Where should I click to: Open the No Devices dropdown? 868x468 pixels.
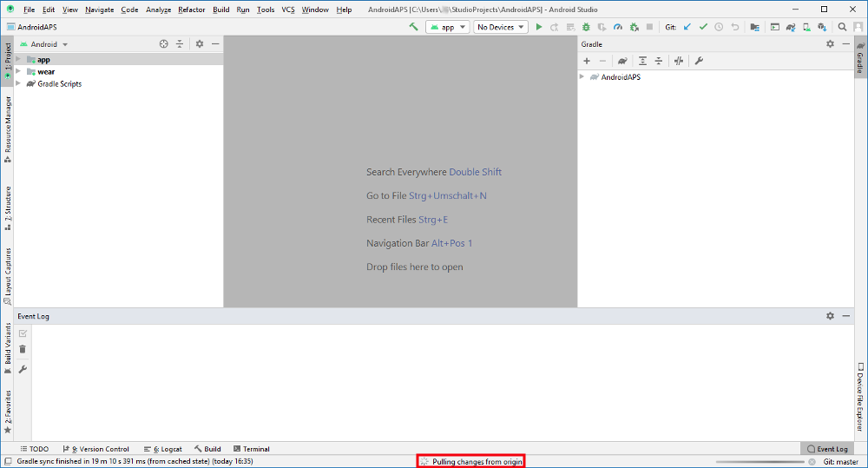tap(501, 27)
